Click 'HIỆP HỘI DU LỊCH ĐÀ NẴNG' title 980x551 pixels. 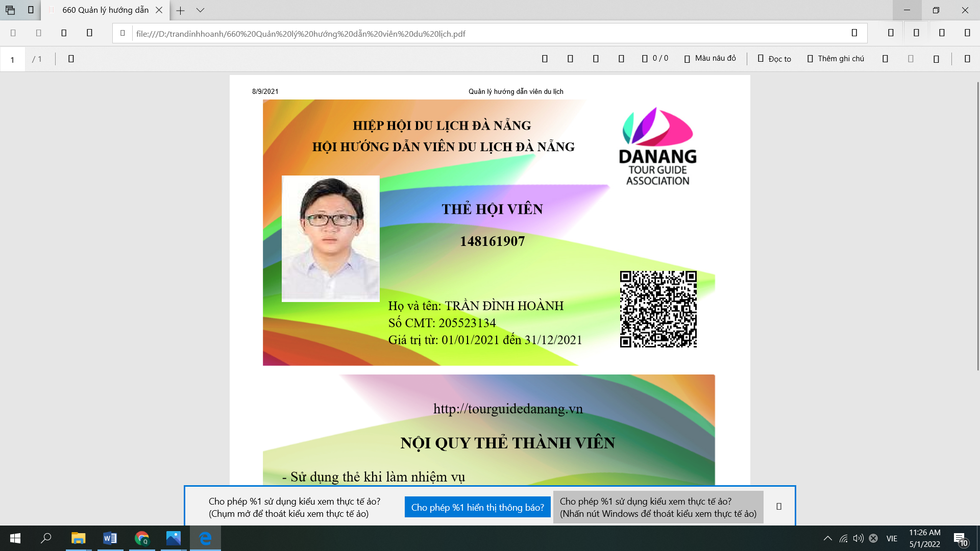tap(442, 126)
